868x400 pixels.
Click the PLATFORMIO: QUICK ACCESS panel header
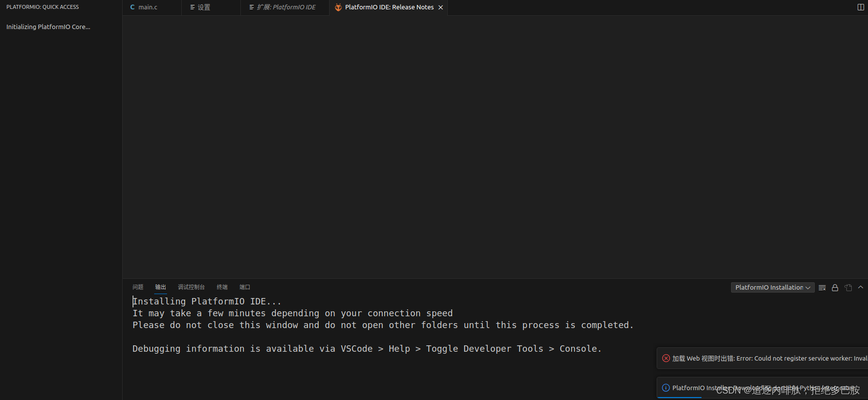pyautogui.click(x=42, y=7)
